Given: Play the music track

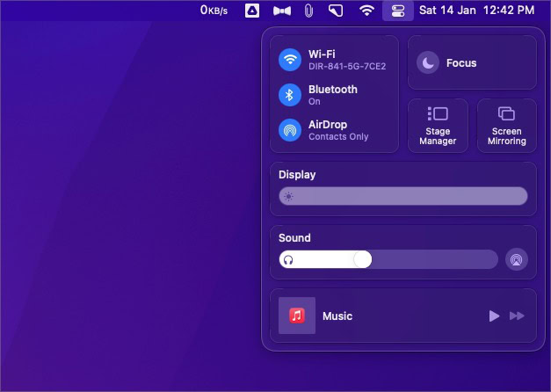Looking at the screenshot, I should 494,316.
